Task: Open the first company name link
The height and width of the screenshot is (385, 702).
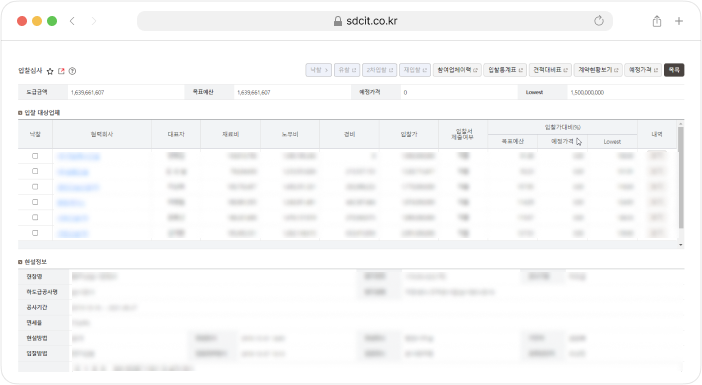Action: tap(79, 156)
